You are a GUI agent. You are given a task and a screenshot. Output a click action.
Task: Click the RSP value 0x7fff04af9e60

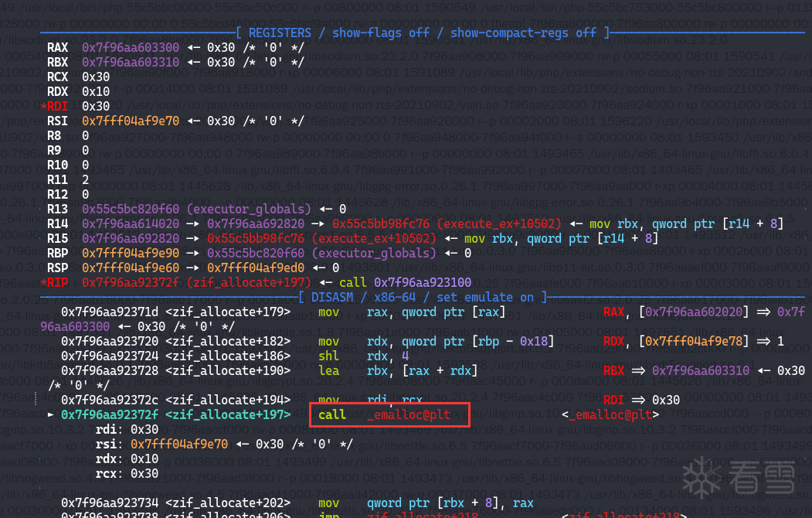[x=131, y=268]
